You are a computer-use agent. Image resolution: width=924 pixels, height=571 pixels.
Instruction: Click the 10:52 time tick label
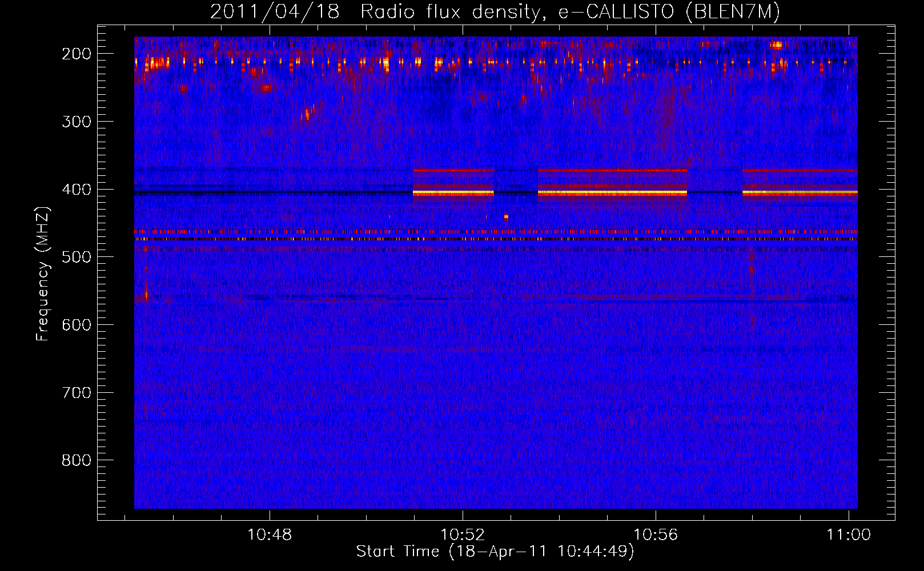tap(463, 534)
